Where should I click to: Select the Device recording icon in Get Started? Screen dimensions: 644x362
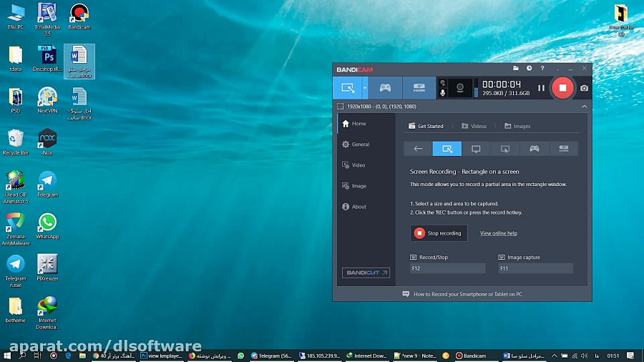point(564,149)
